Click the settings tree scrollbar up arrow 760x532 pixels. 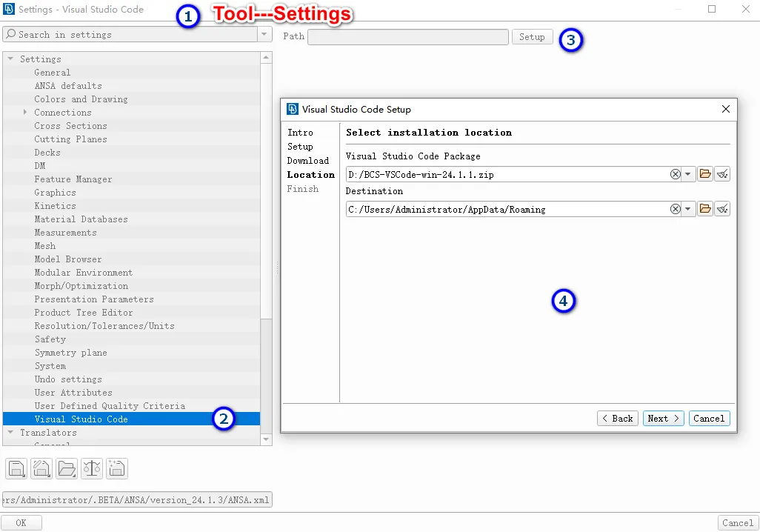click(266, 58)
